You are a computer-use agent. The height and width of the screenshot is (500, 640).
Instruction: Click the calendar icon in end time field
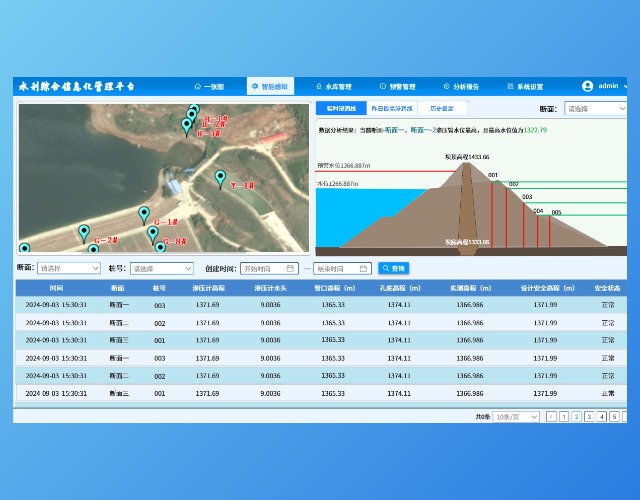364,268
